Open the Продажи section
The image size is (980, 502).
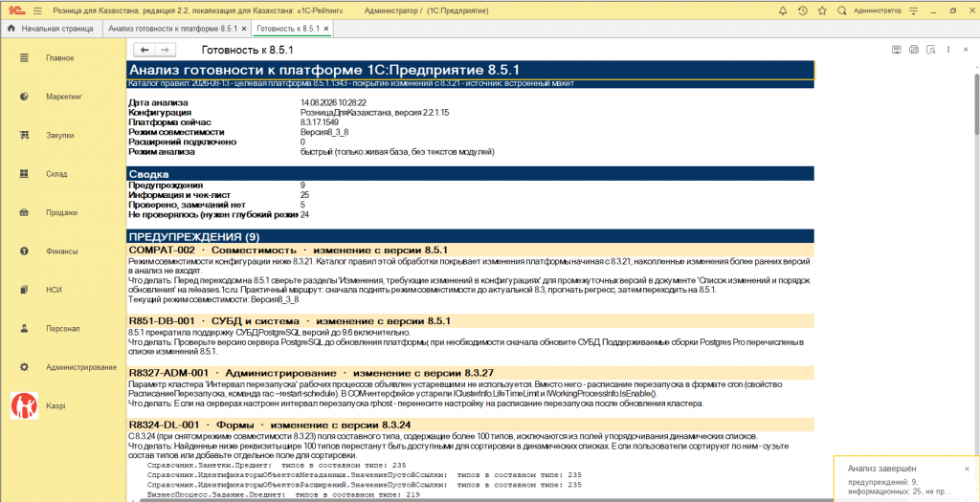click(62, 212)
